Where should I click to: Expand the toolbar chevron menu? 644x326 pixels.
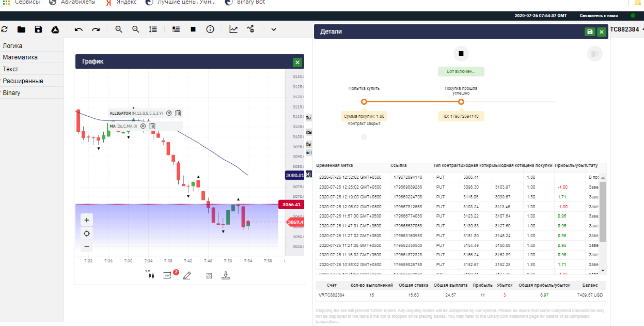(x=274, y=29)
